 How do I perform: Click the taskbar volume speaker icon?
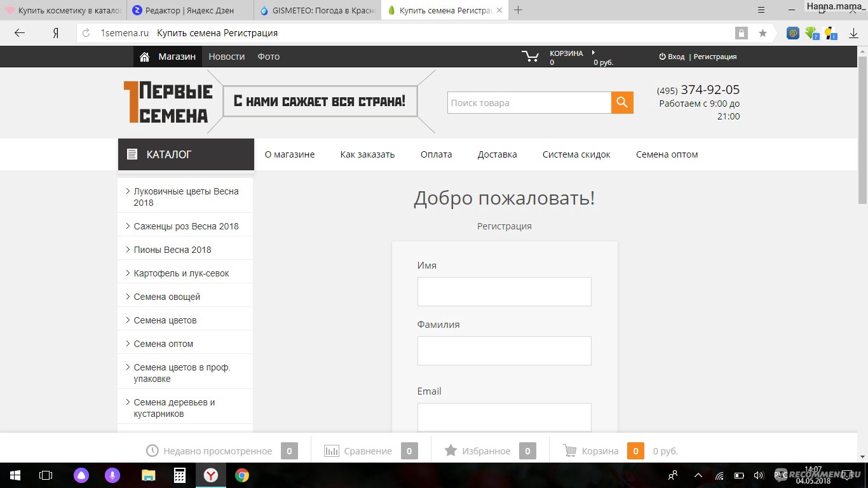coord(758,475)
